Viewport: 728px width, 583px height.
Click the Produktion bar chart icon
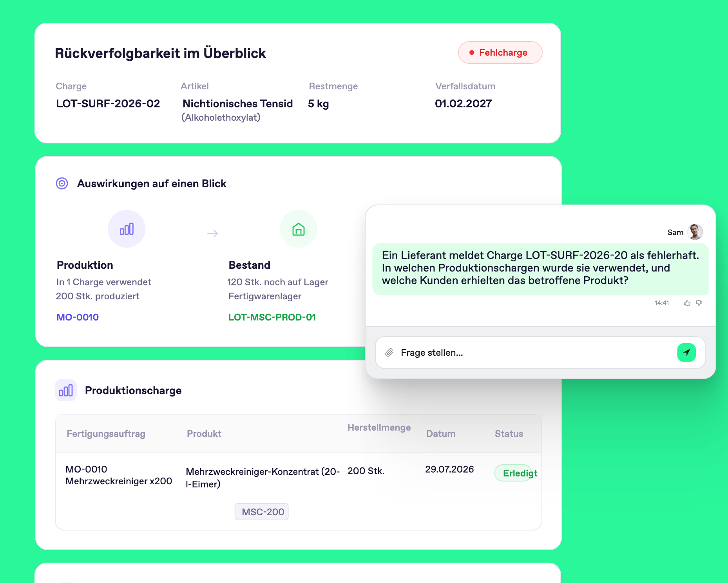point(127,229)
